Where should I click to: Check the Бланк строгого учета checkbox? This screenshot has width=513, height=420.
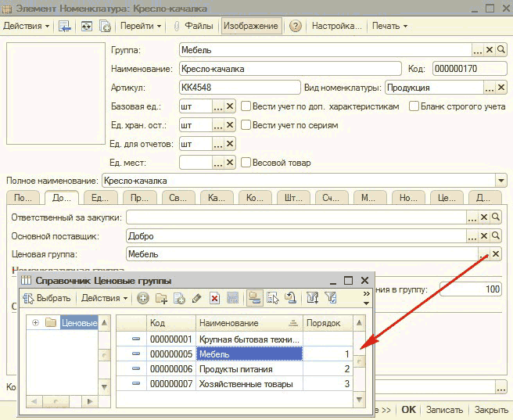pyautogui.click(x=414, y=106)
